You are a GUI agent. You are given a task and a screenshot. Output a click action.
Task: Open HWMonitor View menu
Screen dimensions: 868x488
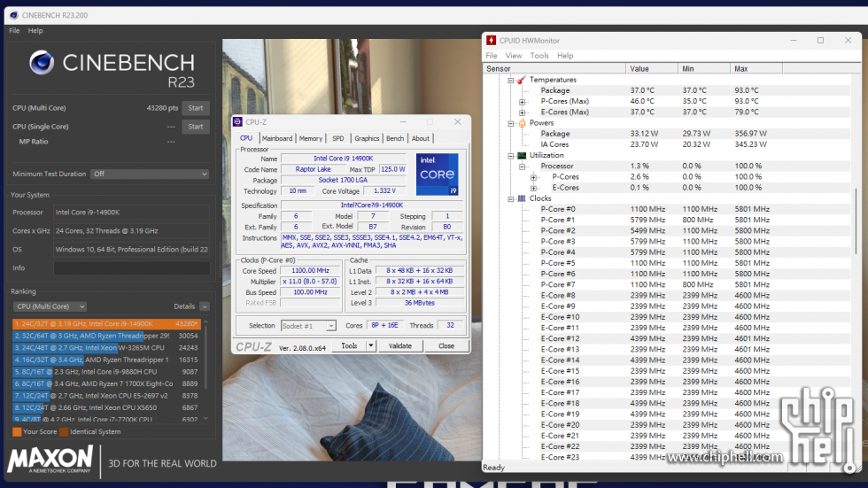tap(514, 55)
